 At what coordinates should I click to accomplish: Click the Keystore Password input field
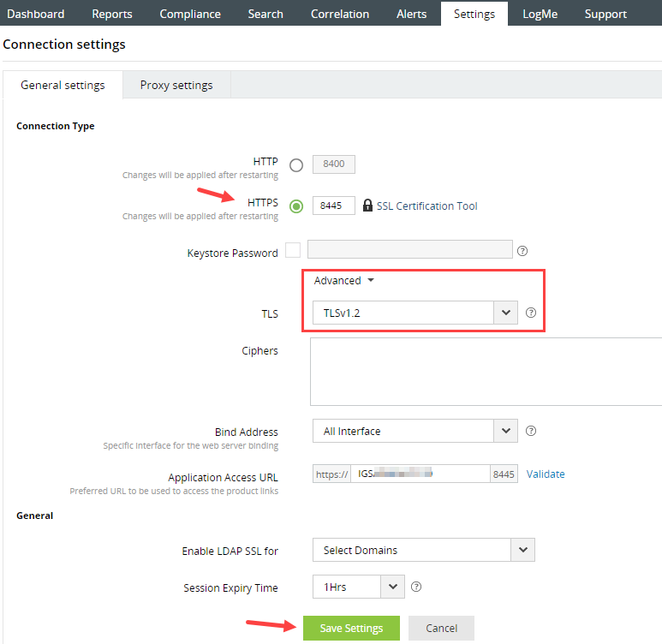[410, 249]
